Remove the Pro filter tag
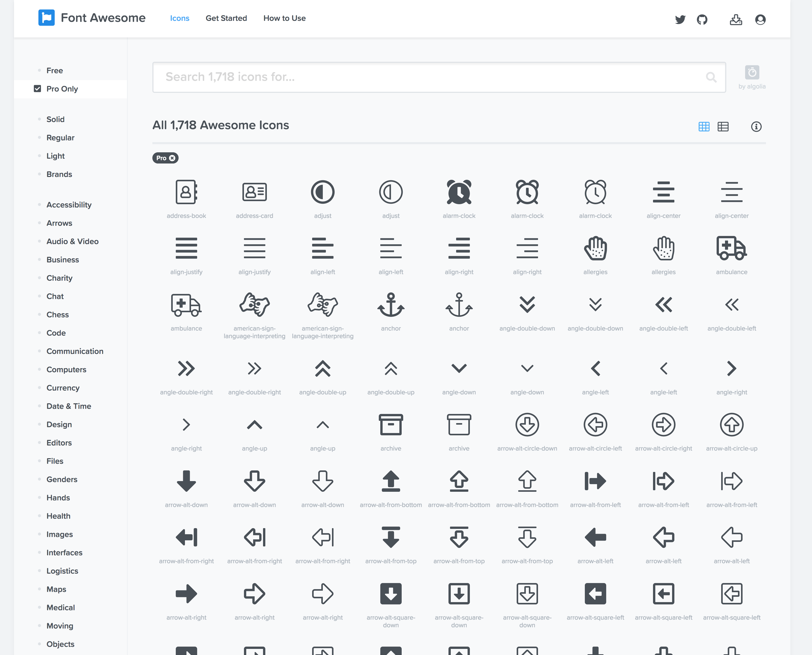 [x=172, y=158]
